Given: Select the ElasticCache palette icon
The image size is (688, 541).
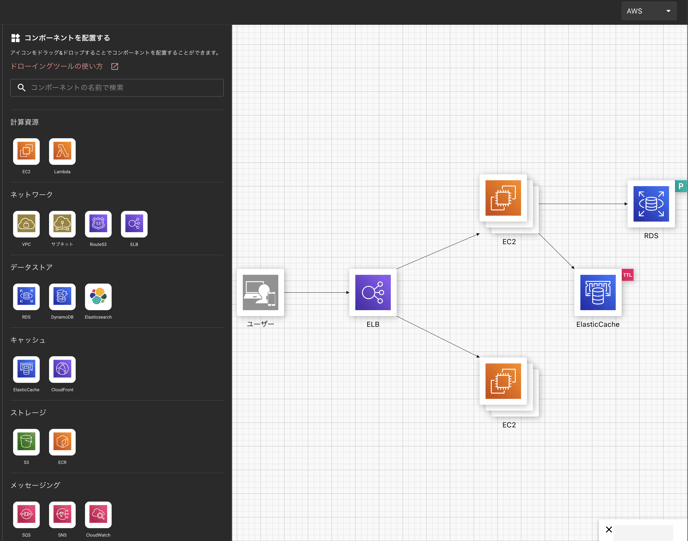Looking at the screenshot, I should (26, 369).
